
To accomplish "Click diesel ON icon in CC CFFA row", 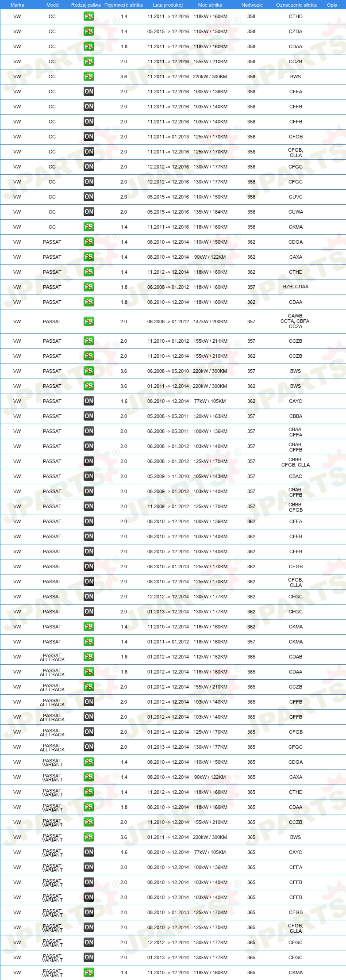I will coord(89,92).
